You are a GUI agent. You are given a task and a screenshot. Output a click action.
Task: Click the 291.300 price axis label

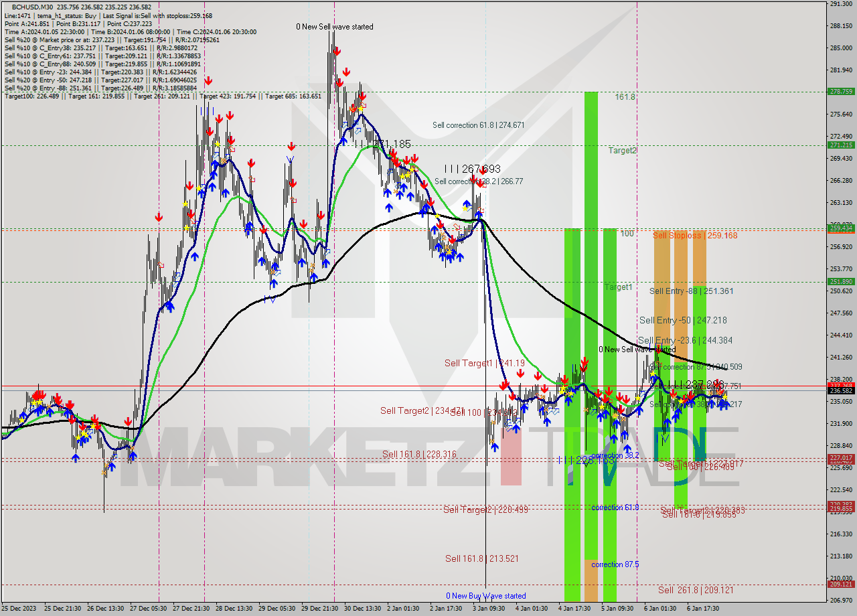pos(841,4)
